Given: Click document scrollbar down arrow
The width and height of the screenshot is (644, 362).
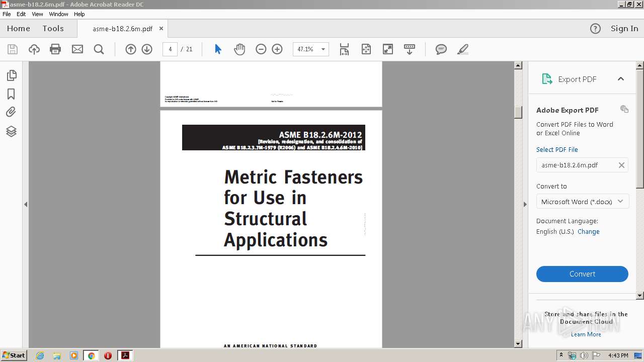Looking at the screenshot, I should [x=518, y=344].
